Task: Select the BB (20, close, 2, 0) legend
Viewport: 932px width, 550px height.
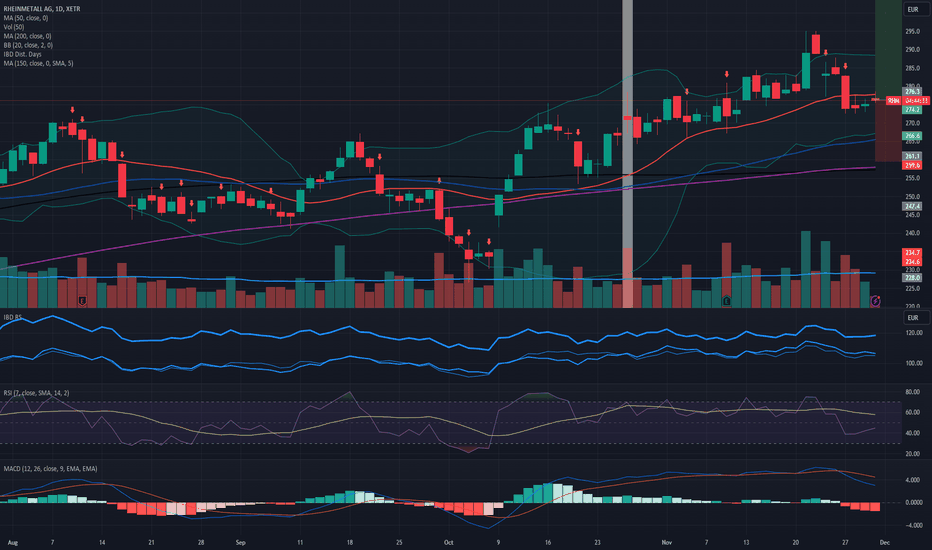Action: tap(28, 45)
